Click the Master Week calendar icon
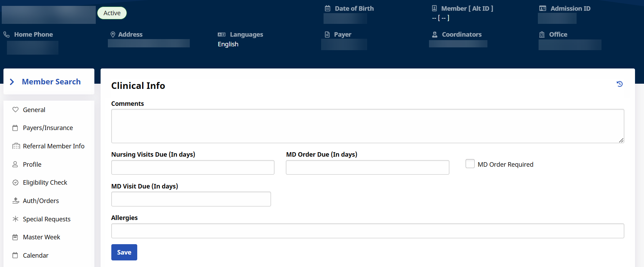 (x=15, y=237)
